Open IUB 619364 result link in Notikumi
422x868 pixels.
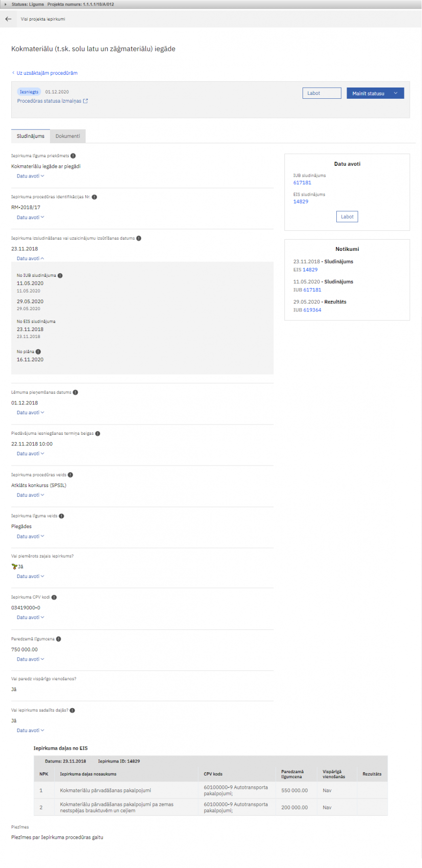click(x=312, y=310)
